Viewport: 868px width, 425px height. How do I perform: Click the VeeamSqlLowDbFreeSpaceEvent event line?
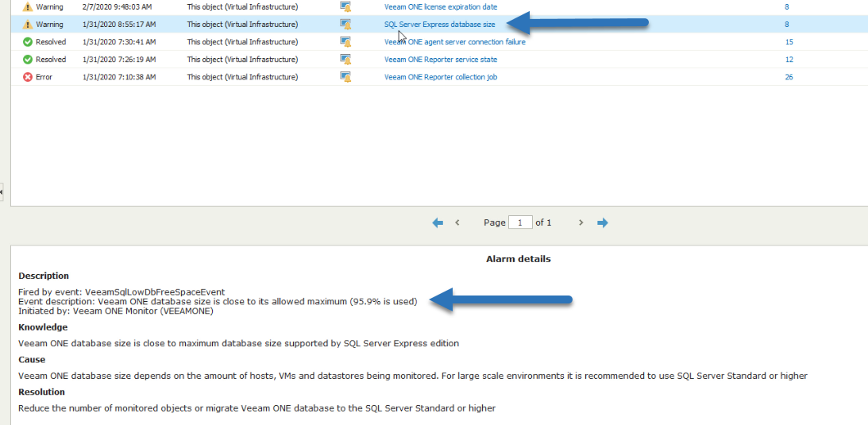122,292
